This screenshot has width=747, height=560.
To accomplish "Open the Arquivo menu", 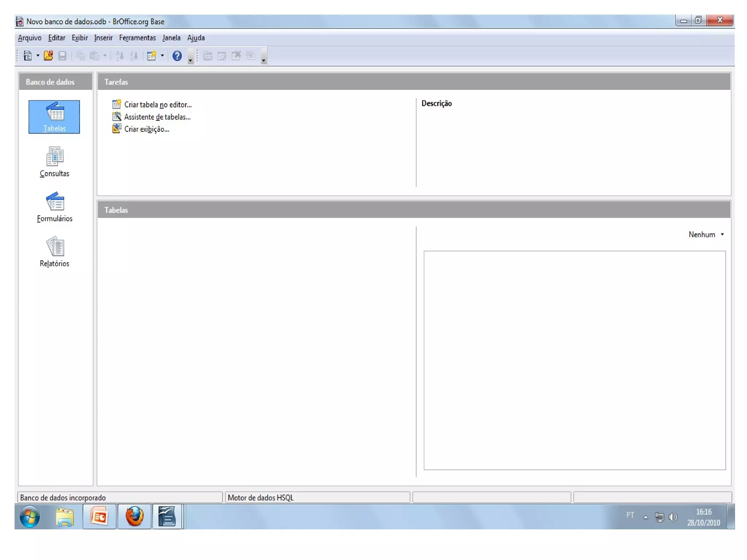I will (x=30, y=38).
